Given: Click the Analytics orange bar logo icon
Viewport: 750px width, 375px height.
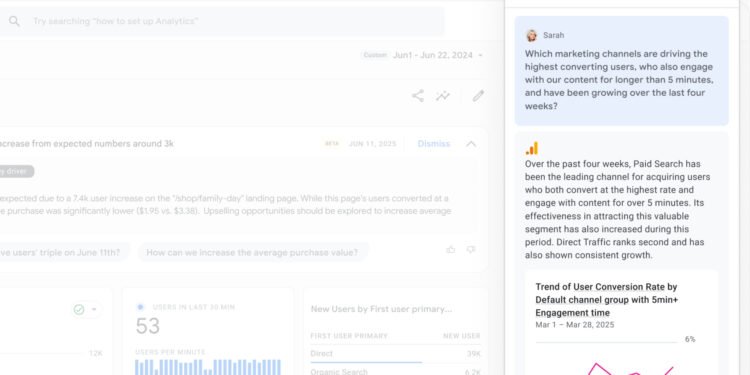Looking at the screenshot, I should coord(531,148).
